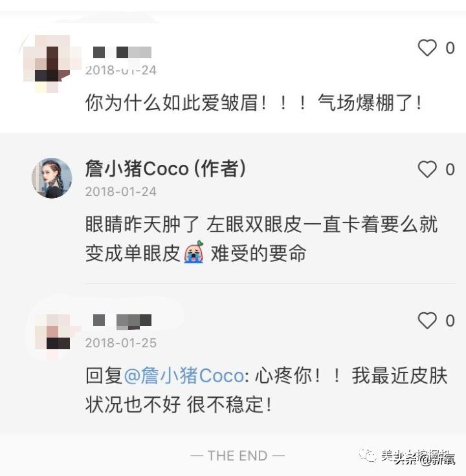Tap heart icon on 詹小猪Coco's author reply
Screen dimensions: 466x476
point(427,169)
